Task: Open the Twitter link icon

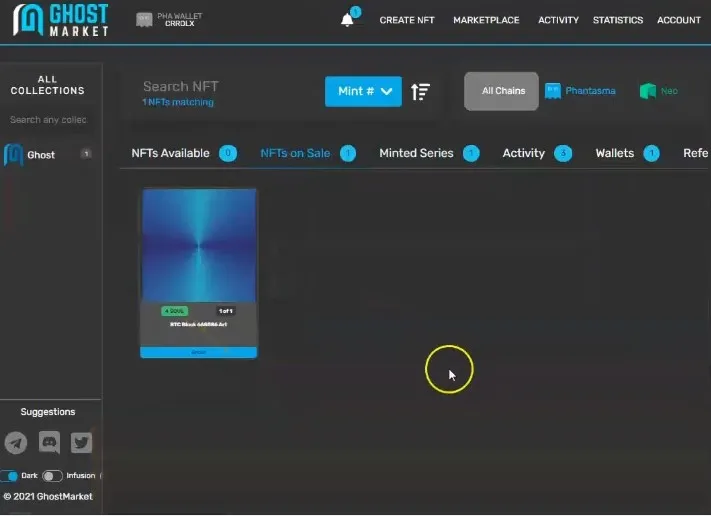Action: coord(82,443)
